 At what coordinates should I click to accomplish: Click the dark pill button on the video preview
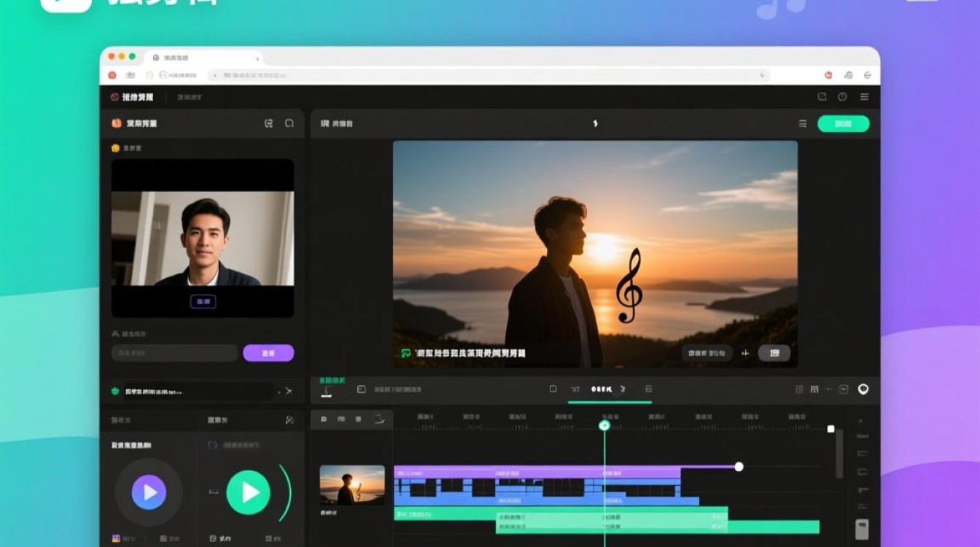click(707, 353)
